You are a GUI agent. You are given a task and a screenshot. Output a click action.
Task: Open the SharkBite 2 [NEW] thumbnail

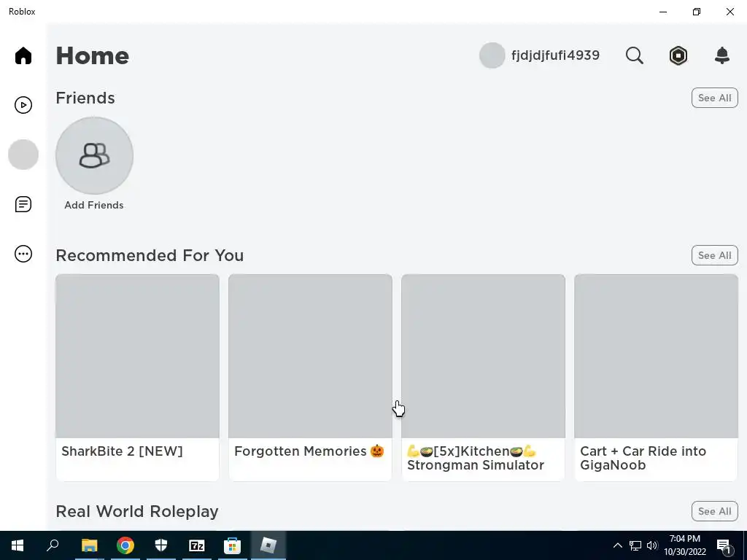click(137, 356)
